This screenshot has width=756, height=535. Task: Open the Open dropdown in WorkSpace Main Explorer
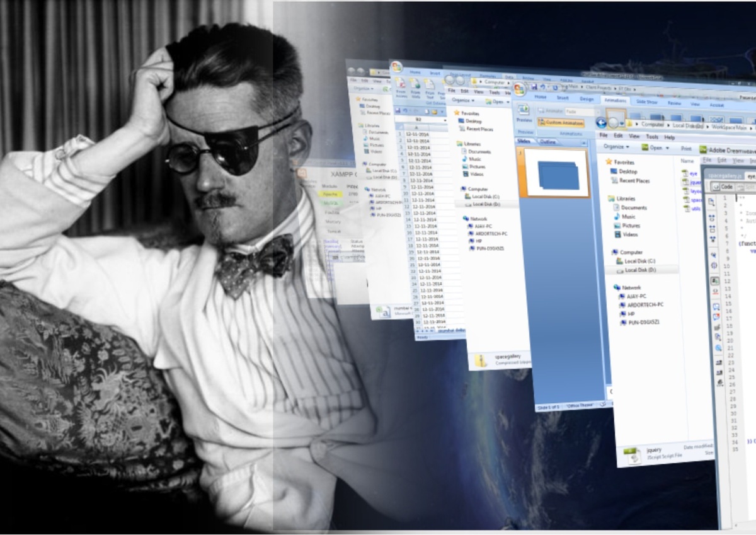click(x=656, y=147)
